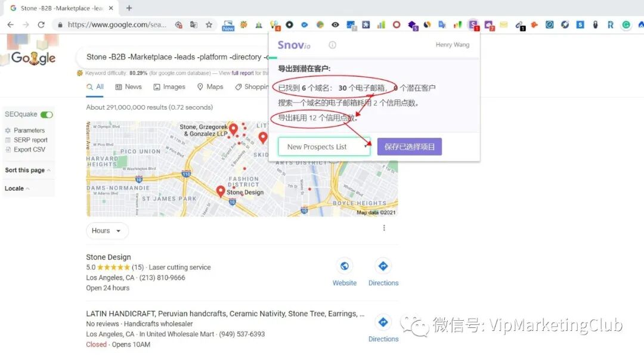Click the browser forward arrow
This screenshot has height=356, width=644.
[x=26, y=24]
